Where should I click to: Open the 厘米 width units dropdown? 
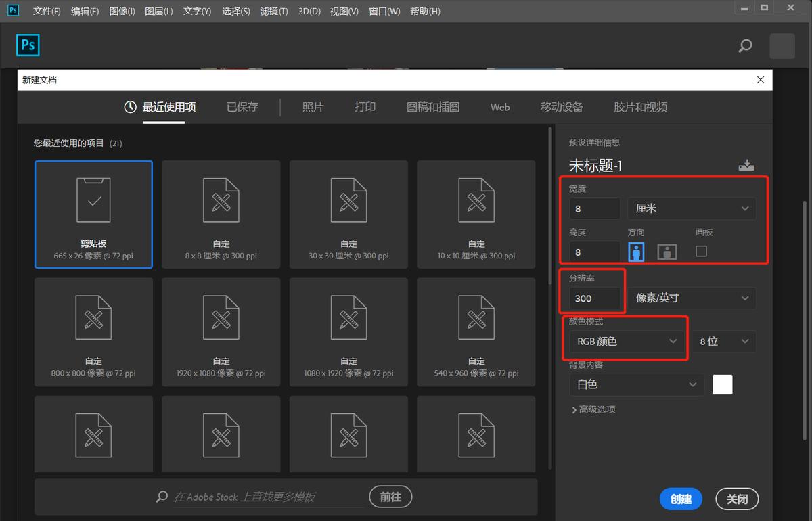point(692,208)
